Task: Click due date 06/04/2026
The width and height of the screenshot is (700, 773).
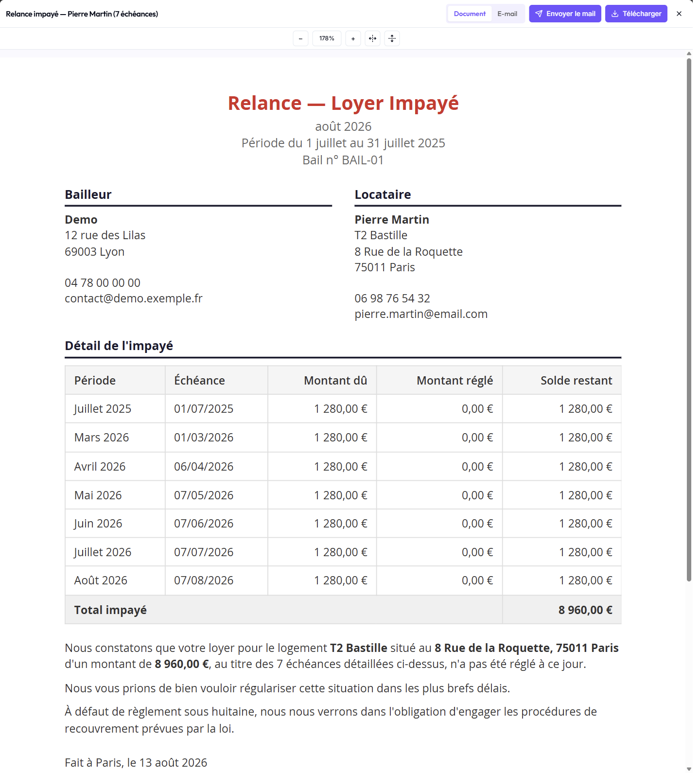Action: [204, 467]
